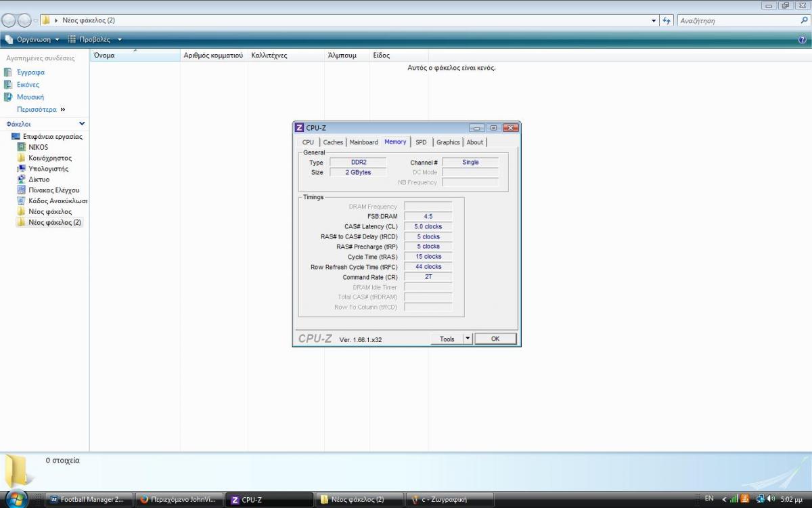This screenshot has width=812, height=508.
Task: Click the folder icon in the address bar
Action: 46,20
